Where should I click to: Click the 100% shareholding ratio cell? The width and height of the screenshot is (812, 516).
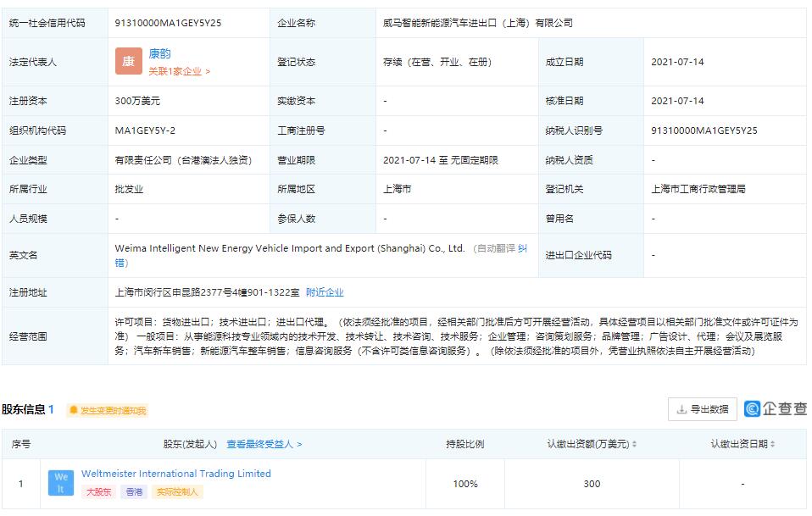pos(465,484)
